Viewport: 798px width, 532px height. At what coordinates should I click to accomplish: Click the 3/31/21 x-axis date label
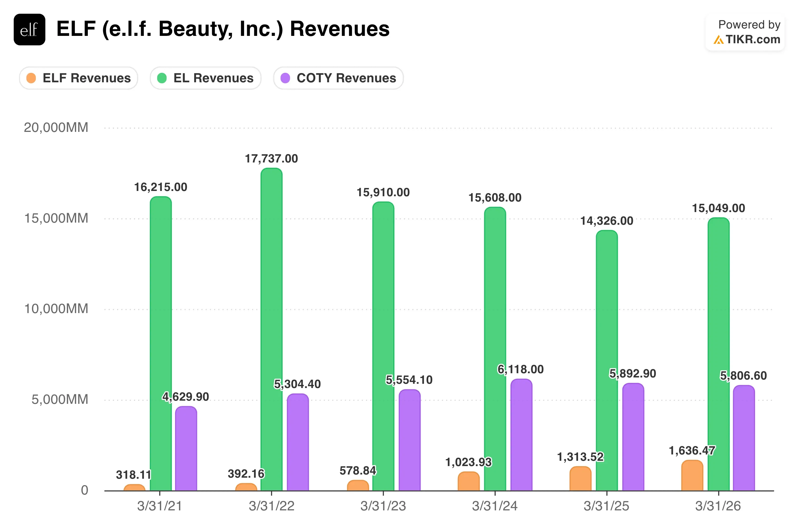tap(160, 506)
